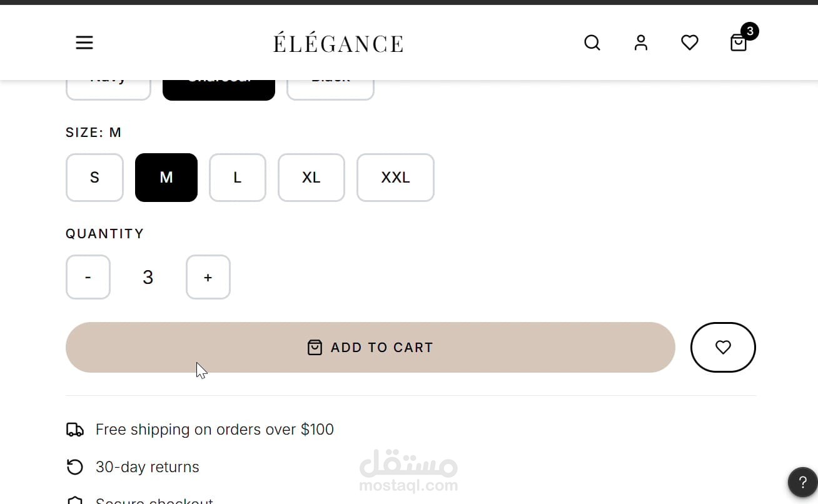Screen dimensions: 818x504
Task: Select size S
Action: (x=94, y=178)
